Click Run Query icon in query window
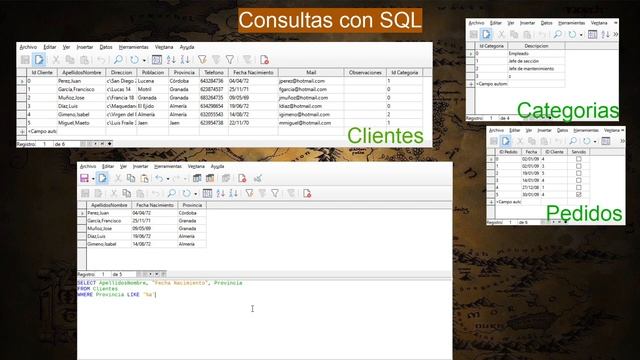This screenshot has width=640, height=360. [197, 178]
